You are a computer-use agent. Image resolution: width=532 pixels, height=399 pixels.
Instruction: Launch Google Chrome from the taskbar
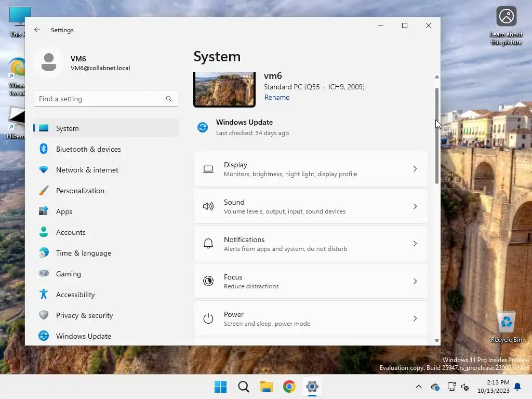pos(289,387)
